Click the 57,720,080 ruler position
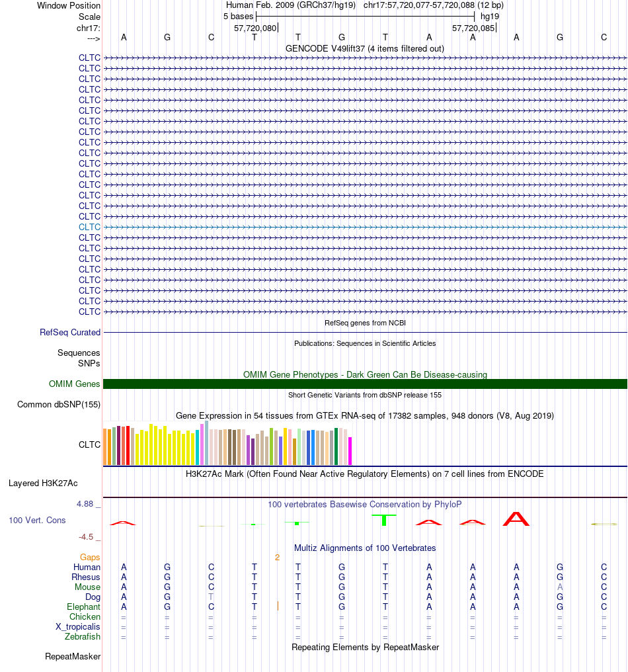The image size is (628, 672). (255, 28)
